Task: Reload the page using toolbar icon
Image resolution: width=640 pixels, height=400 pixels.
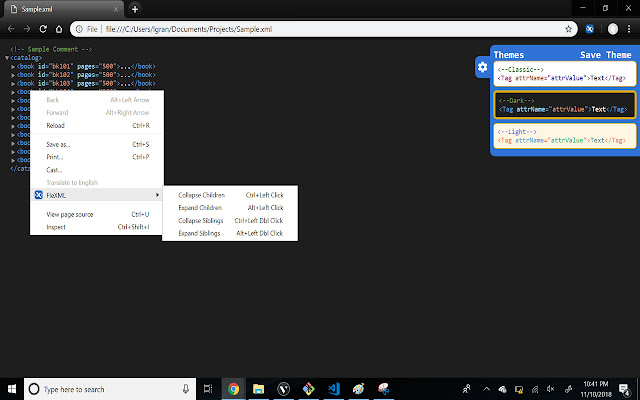Action: pos(43,29)
